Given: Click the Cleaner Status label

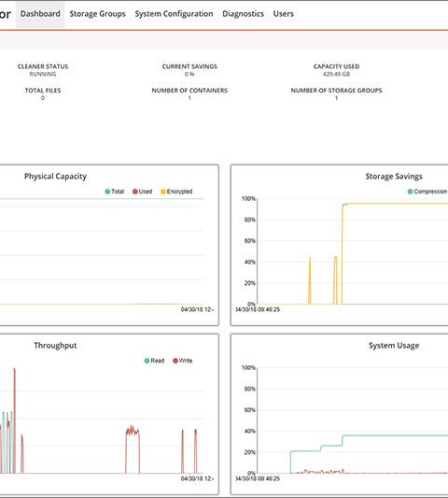Looking at the screenshot, I should pyautogui.click(x=43, y=66).
